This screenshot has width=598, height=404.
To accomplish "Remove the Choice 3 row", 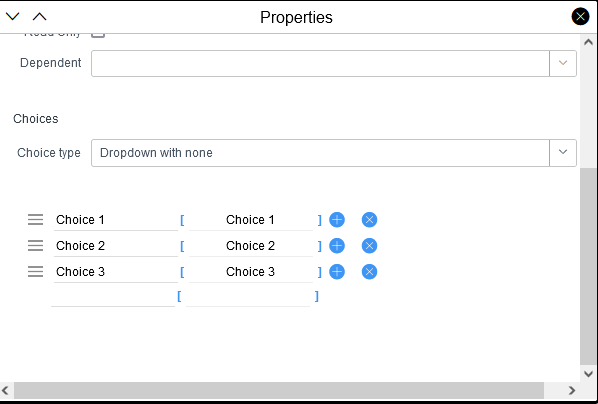I will tap(369, 272).
